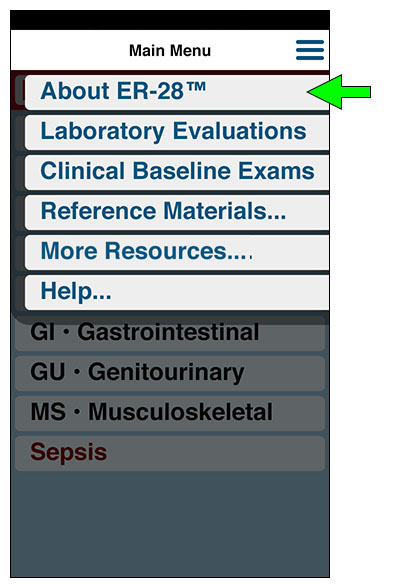
Task: Choose Clinical Baseline Exams
Action: (177, 172)
